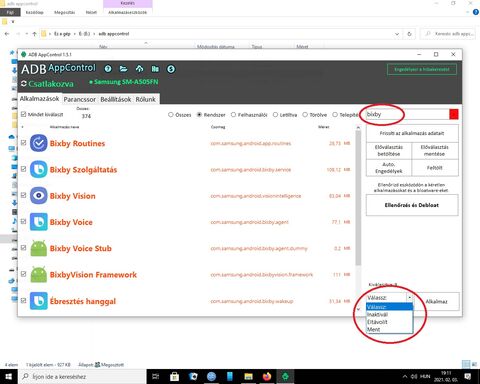480x384 pixels.
Task: Open Task View on the taskbar
Action: tap(156, 377)
